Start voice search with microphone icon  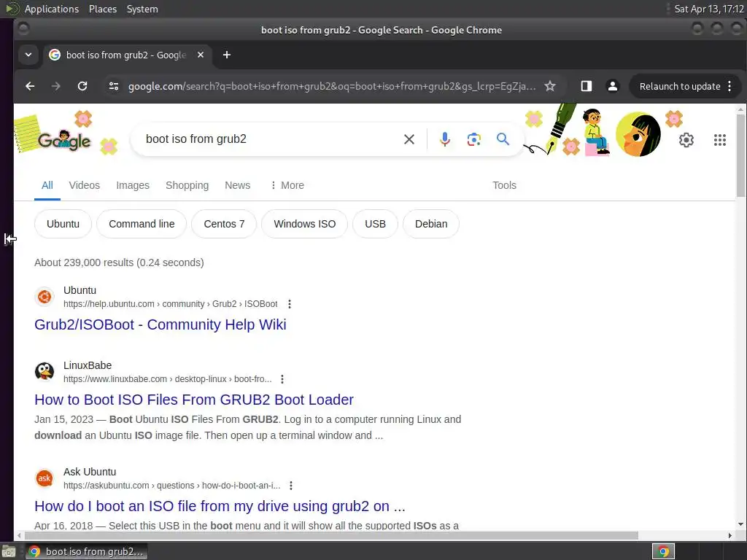tap(444, 139)
